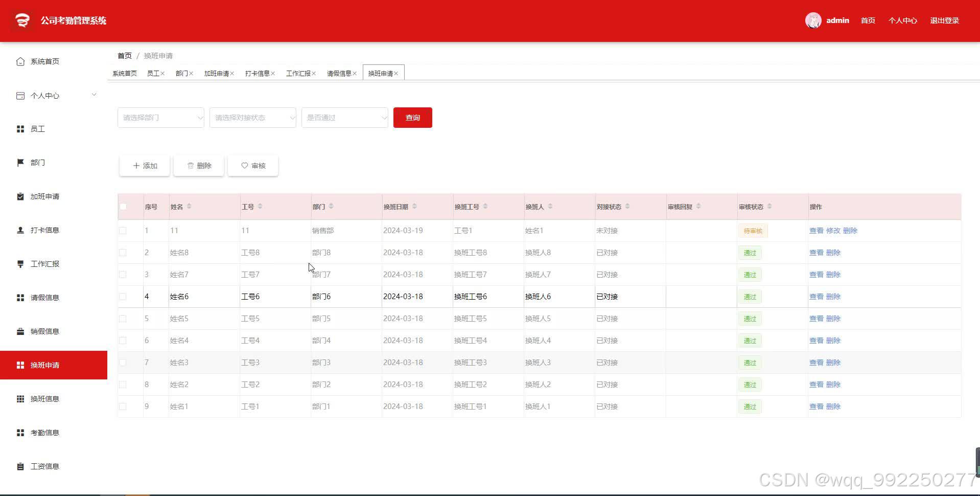Click 退出登录 in the header

[944, 20]
